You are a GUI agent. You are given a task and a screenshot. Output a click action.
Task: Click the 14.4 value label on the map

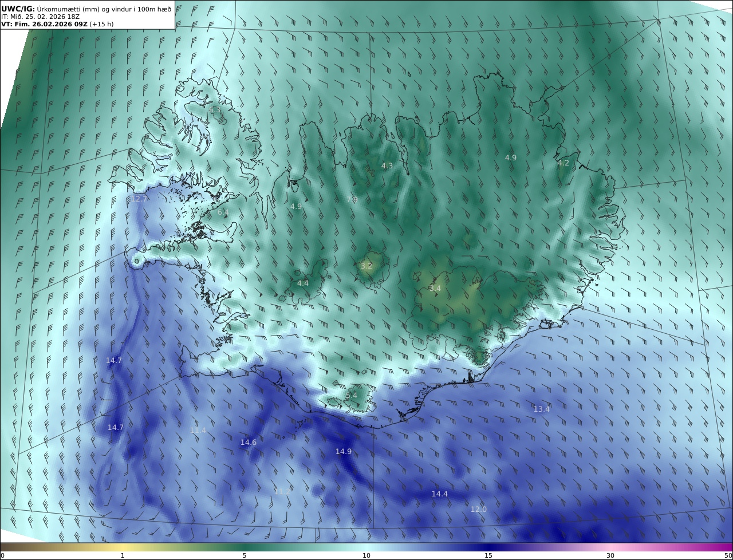pos(440,494)
